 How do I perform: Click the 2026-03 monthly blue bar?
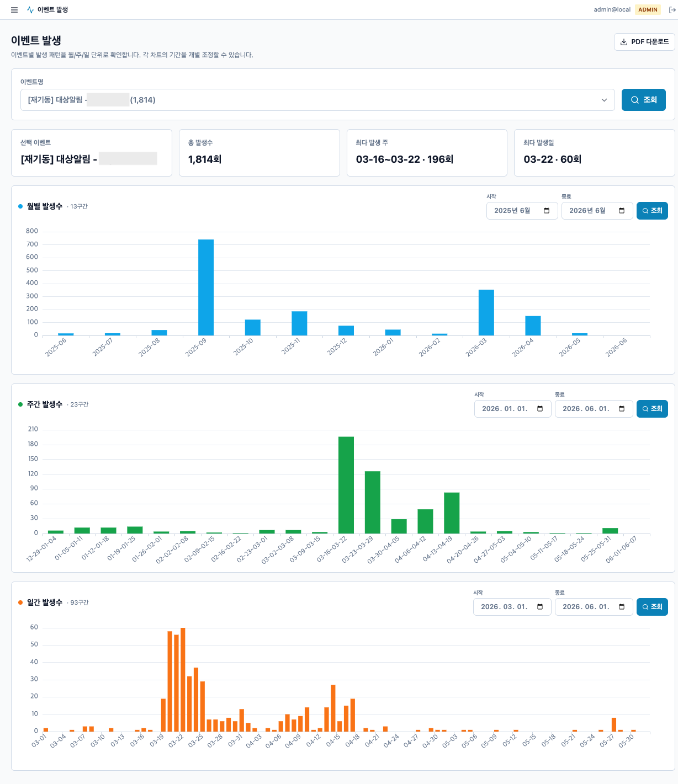[486, 312]
